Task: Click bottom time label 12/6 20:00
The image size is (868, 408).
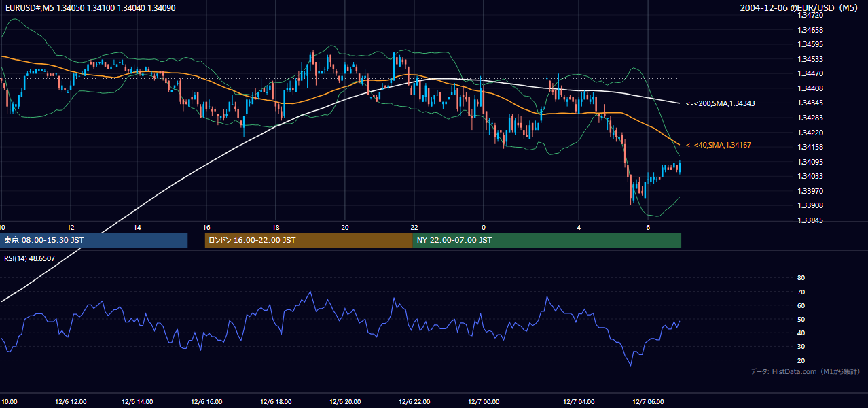Action: (x=346, y=401)
